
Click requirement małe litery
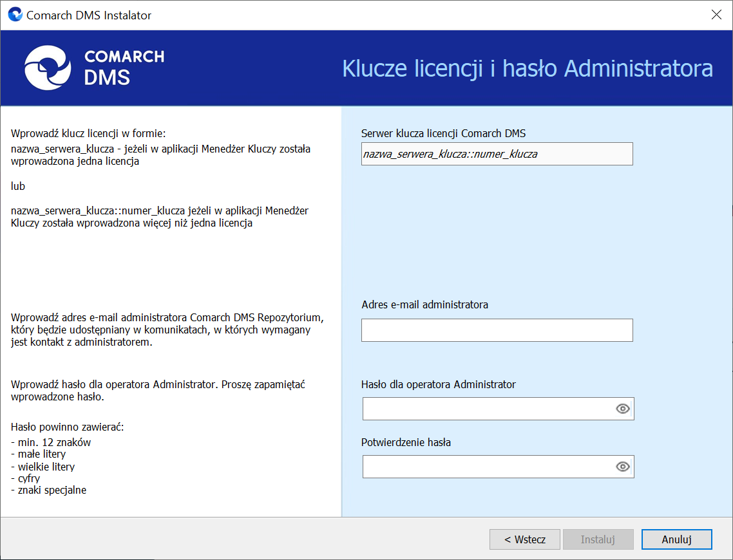coord(39,454)
